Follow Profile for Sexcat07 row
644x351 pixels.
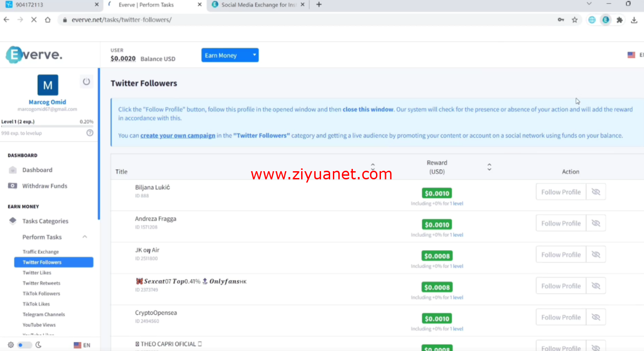point(561,286)
